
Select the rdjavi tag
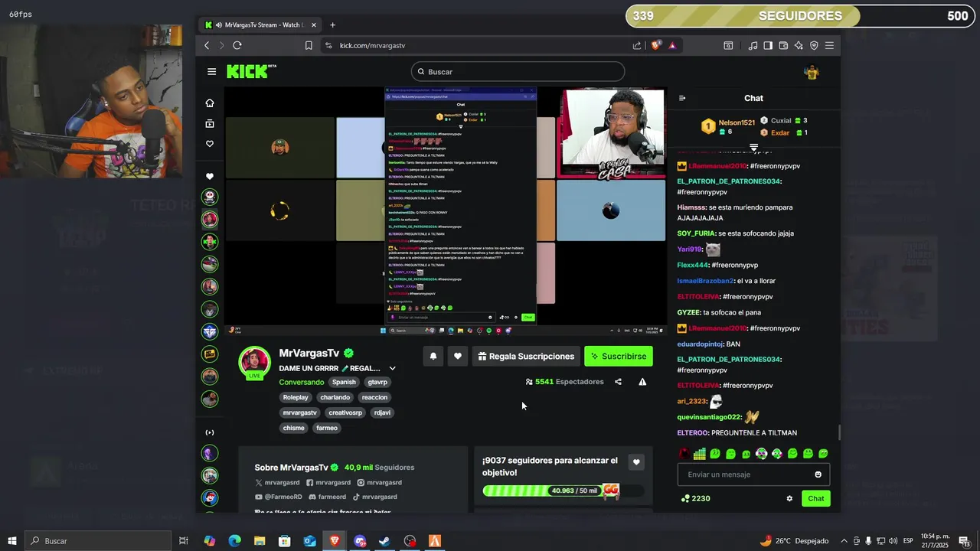click(x=382, y=412)
